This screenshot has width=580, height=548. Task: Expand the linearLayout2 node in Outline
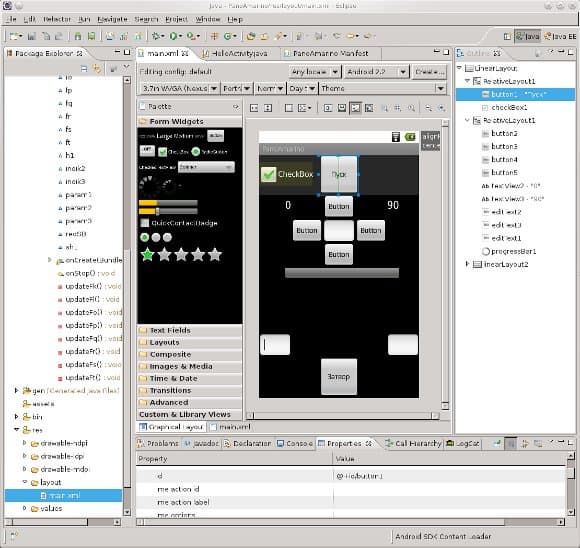click(x=467, y=264)
